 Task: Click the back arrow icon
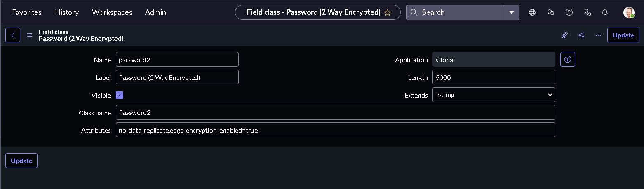13,35
